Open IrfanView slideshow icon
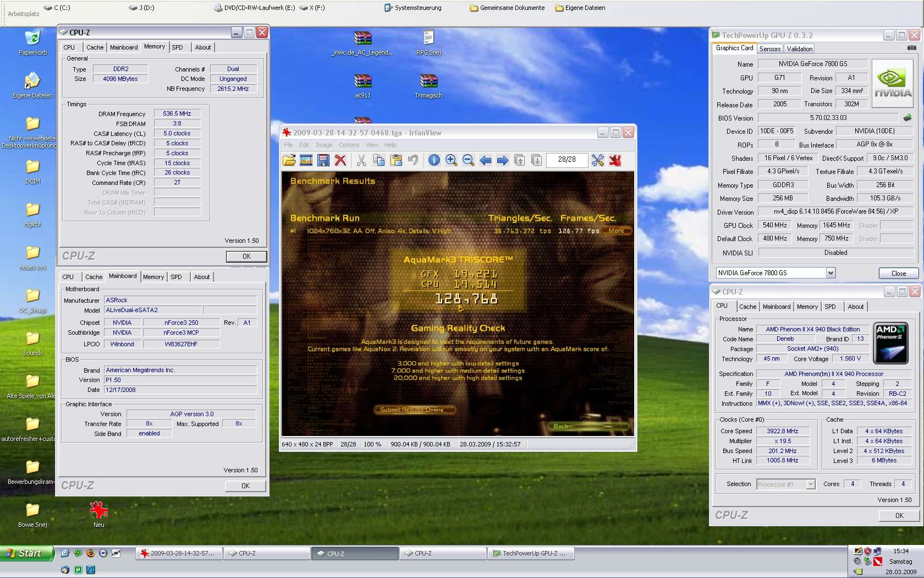 click(x=306, y=160)
